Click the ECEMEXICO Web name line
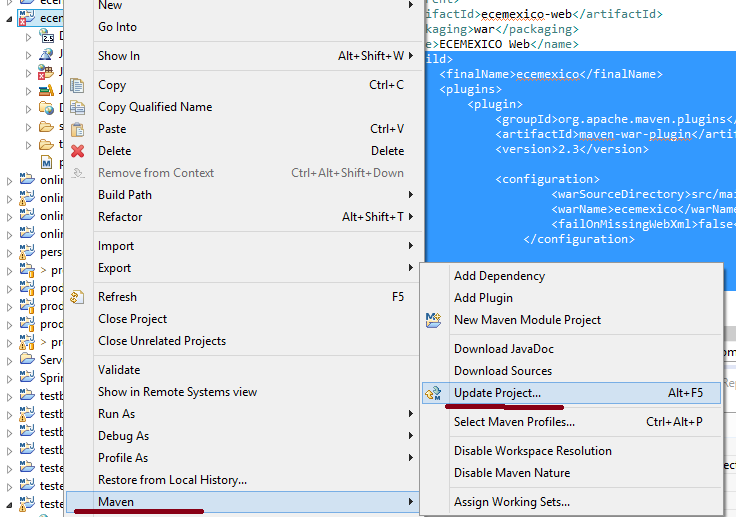This screenshot has width=736, height=517. 502,44
